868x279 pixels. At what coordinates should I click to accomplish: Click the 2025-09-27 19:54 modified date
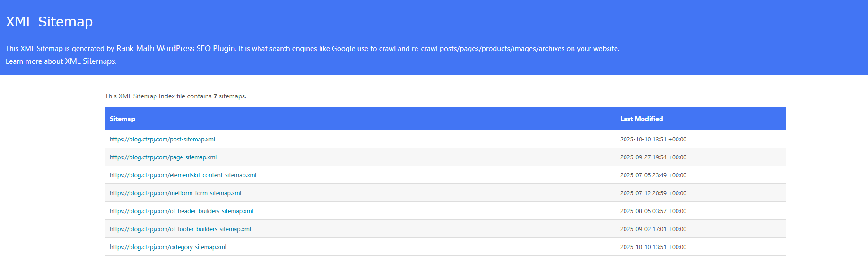(653, 157)
